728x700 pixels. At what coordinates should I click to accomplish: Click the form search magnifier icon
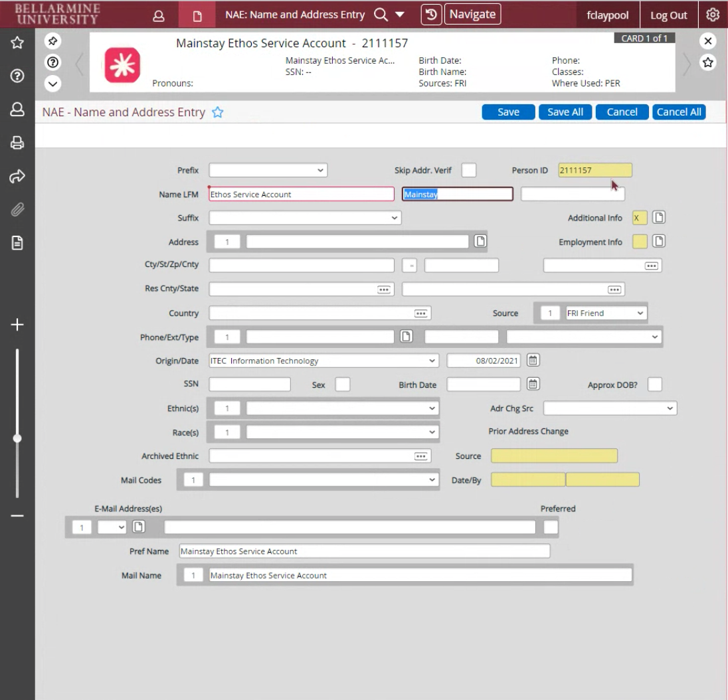pos(381,15)
